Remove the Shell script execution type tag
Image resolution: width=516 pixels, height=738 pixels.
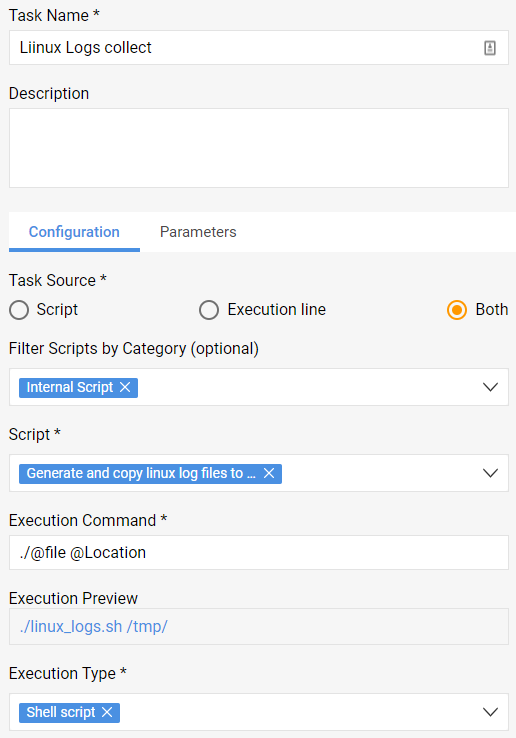[x=107, y=712]
